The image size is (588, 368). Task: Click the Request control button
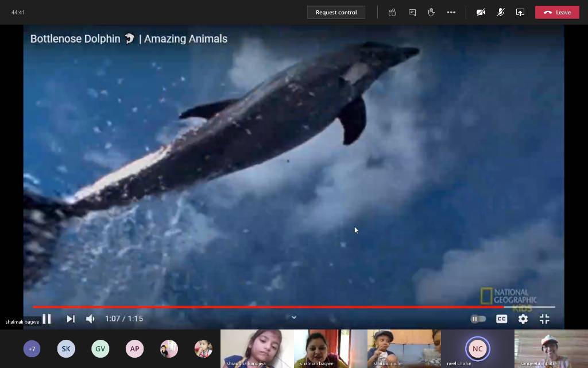(336, 13)
